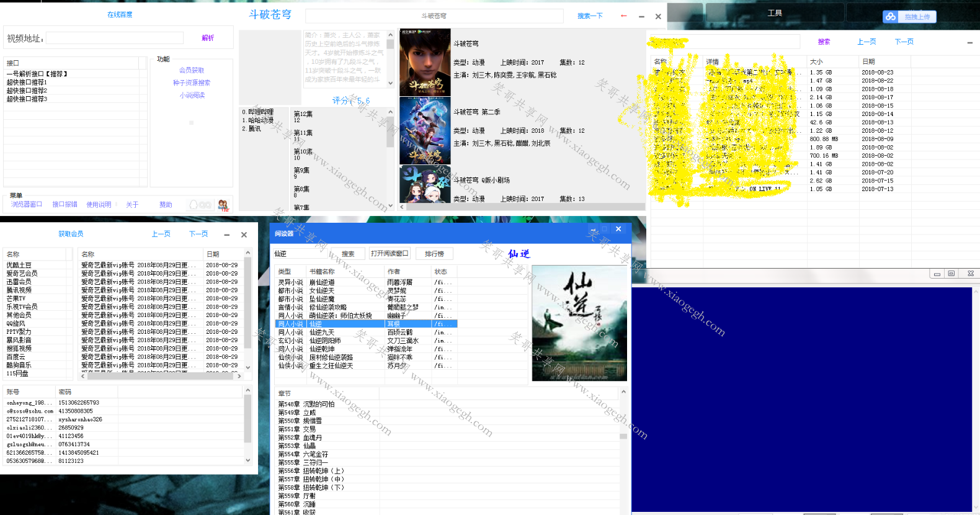Click the 斗破苍穹 第二季 poster

click(x=425, y=130)
